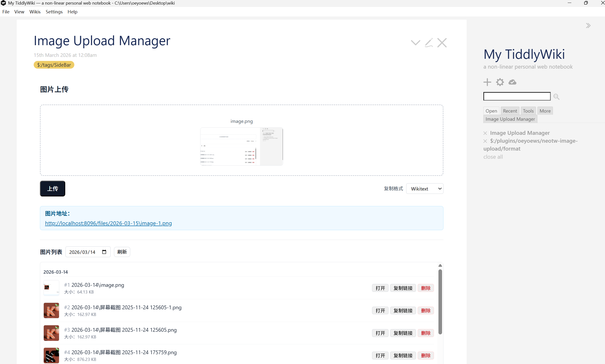Click the $:/tags/SideBar tag pill

(x=54, y=65)
